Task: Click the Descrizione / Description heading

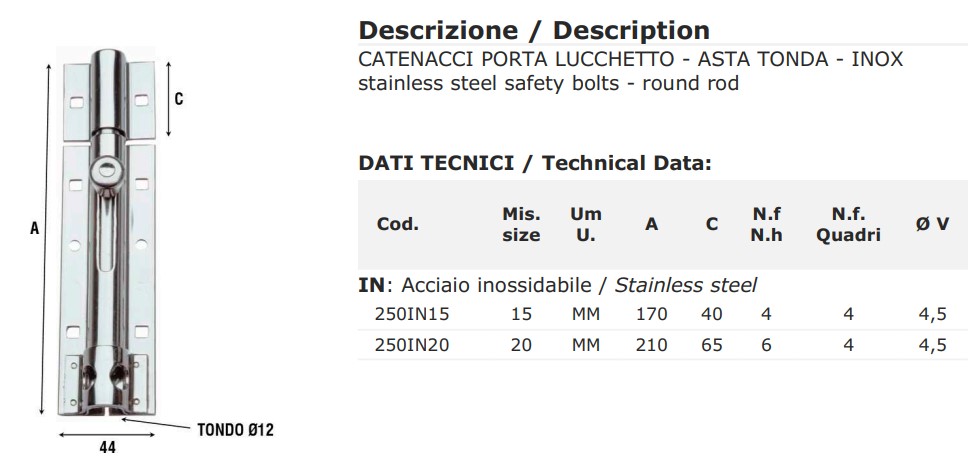Action: point(534,30)
